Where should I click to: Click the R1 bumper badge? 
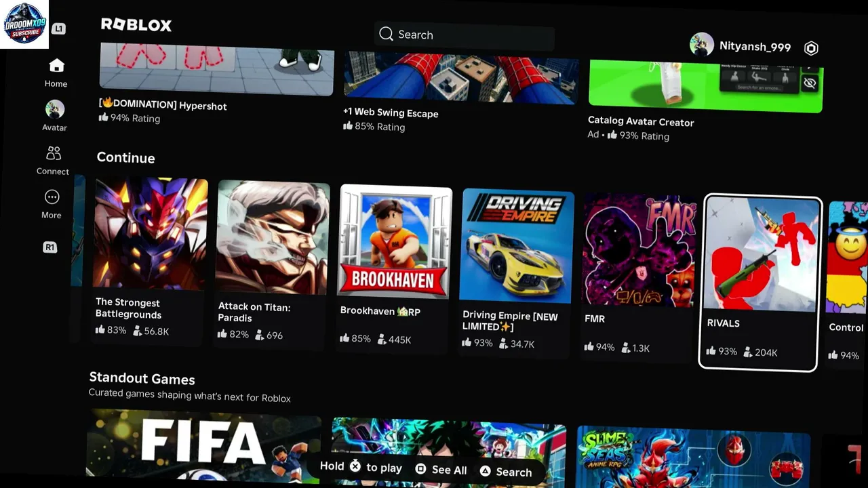tap(50, 247)
